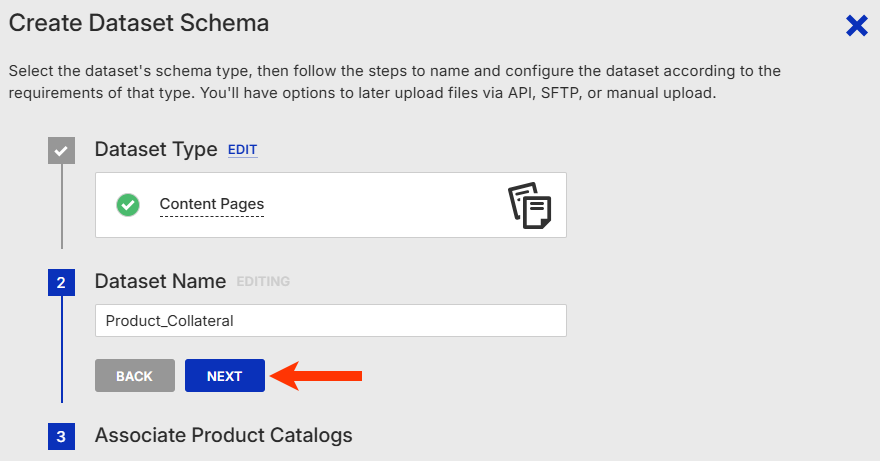Click the step 1 completed checkmark badge
The image size is (880, 461).
click(61, 150)
